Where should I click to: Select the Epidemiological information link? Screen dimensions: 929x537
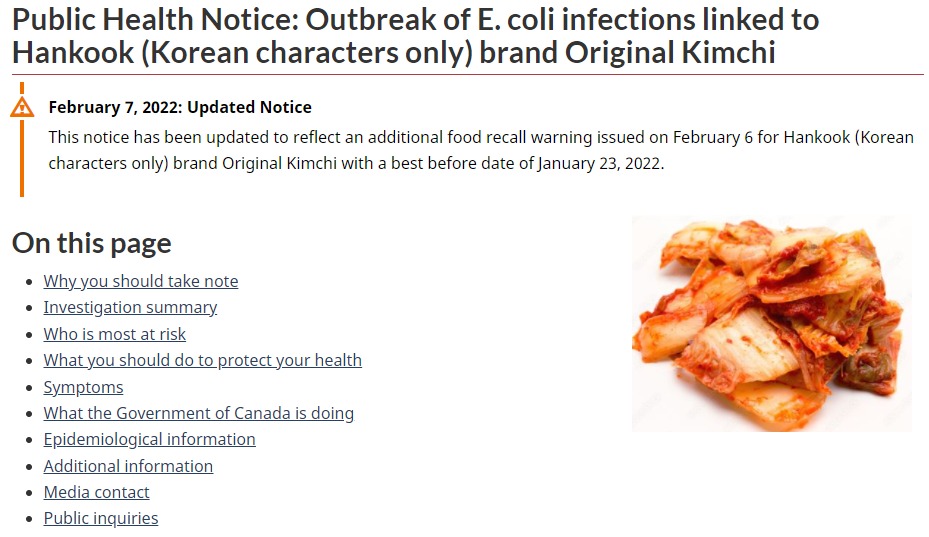(x=149, y=439)
